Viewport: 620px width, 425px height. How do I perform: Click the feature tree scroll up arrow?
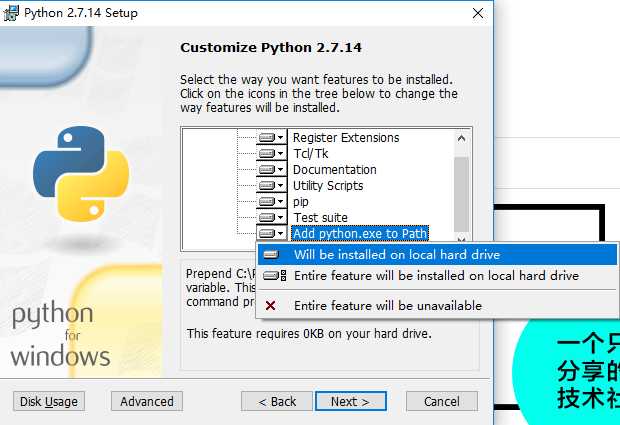click(x=461, y=138)
